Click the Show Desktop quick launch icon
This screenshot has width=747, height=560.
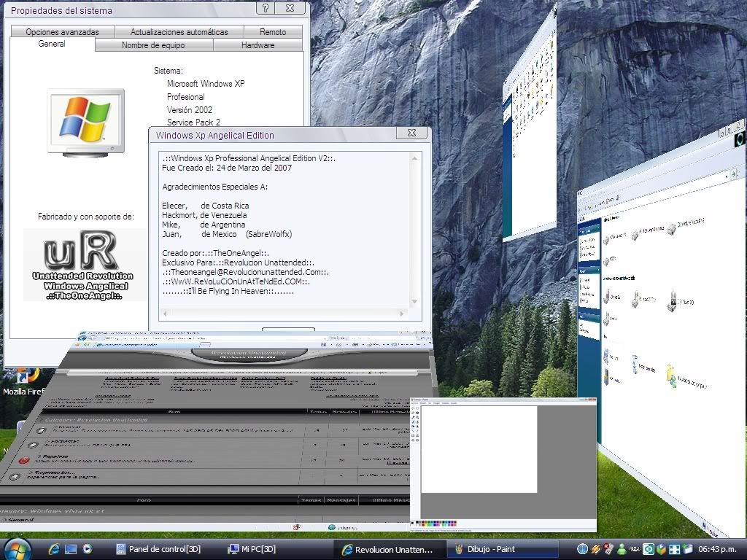pyautogui.click(x=71, y=549)
